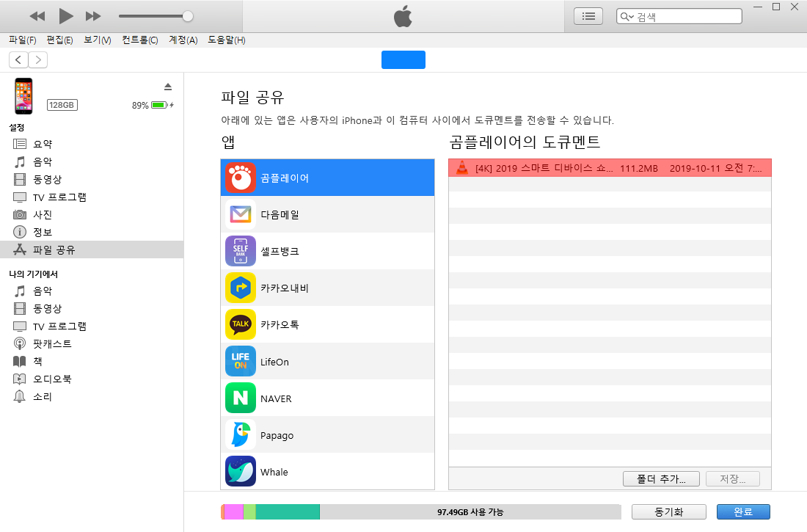Select the Papago app icon
The image size is (807, 532).
[240, 434]
